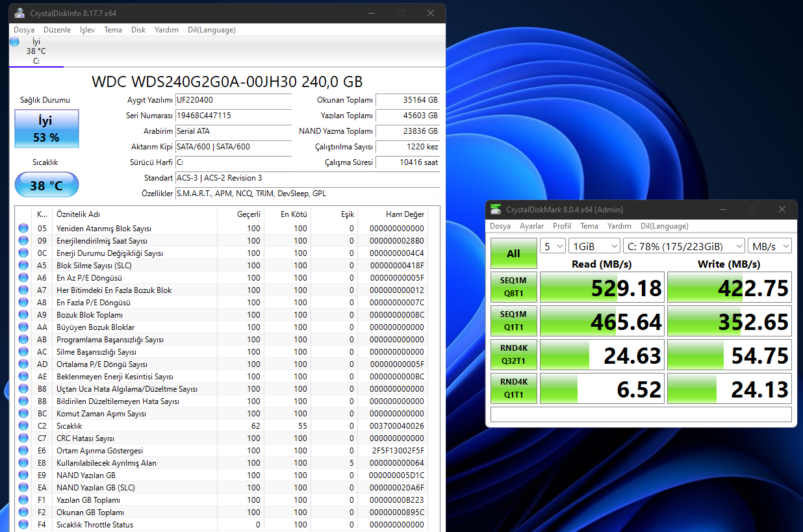Open Dosya menu in CrystalDiskInfo

pos(24,30)
